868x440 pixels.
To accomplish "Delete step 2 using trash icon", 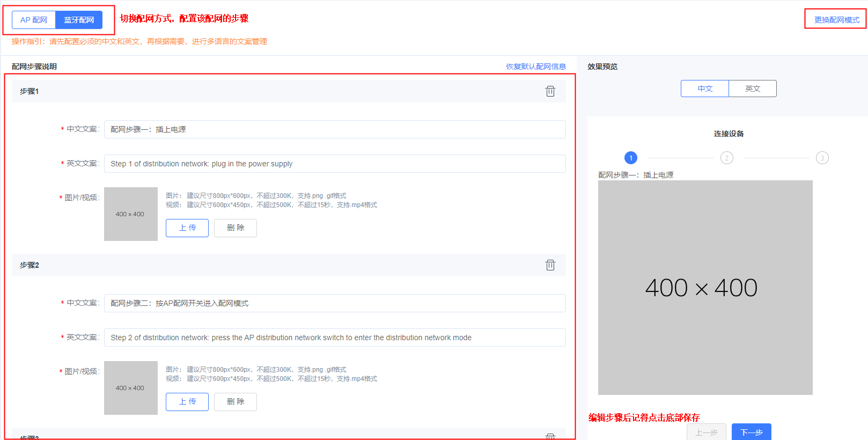I will 550,265.
